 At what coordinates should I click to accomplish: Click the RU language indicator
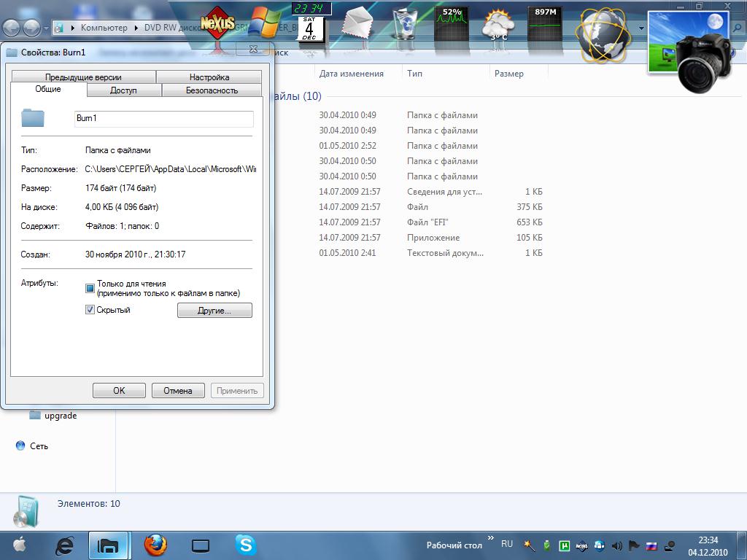507,544
